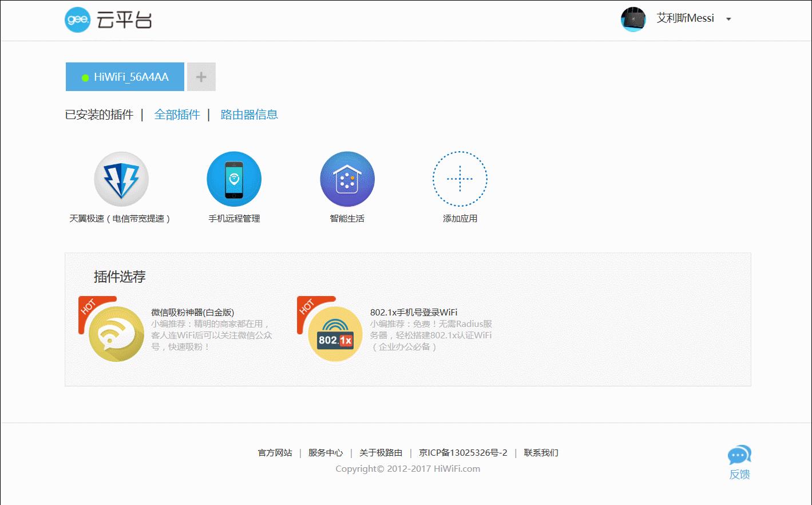Screen dimensions: 812x505
Task: Click the plus button to add a router
Action: coord(201,76)
